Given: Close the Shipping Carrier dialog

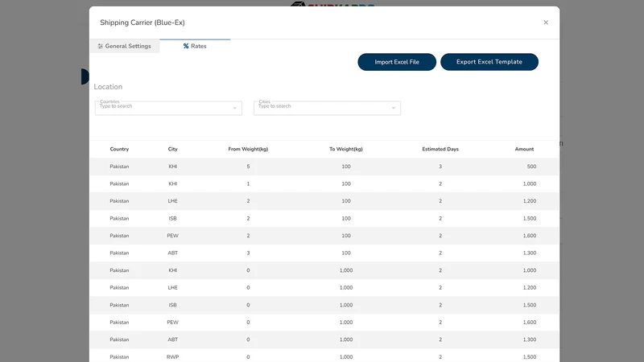Looking at the screenshot, I should coord(546,23).
